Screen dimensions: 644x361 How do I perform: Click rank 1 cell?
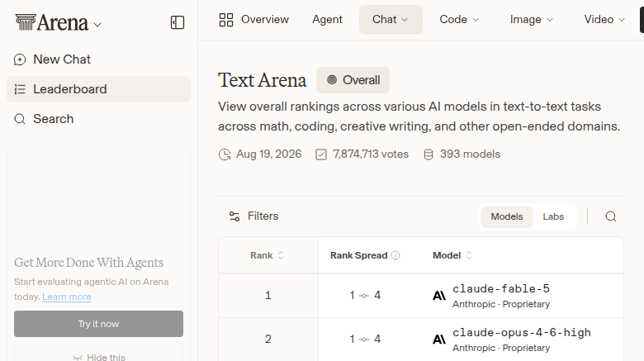coord(268,295)
